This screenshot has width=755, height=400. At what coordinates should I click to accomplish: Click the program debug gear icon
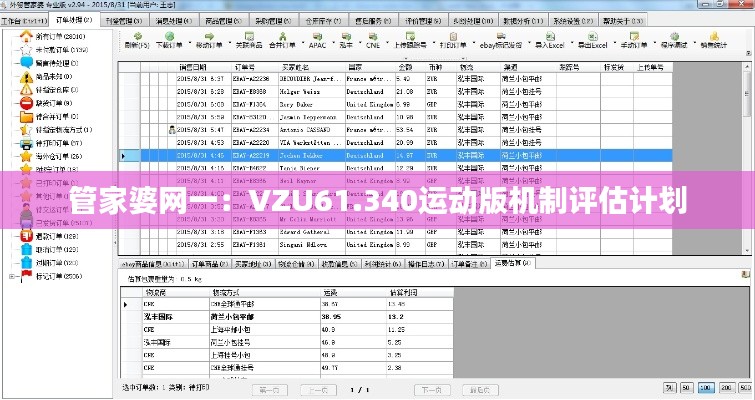point(674,36)
